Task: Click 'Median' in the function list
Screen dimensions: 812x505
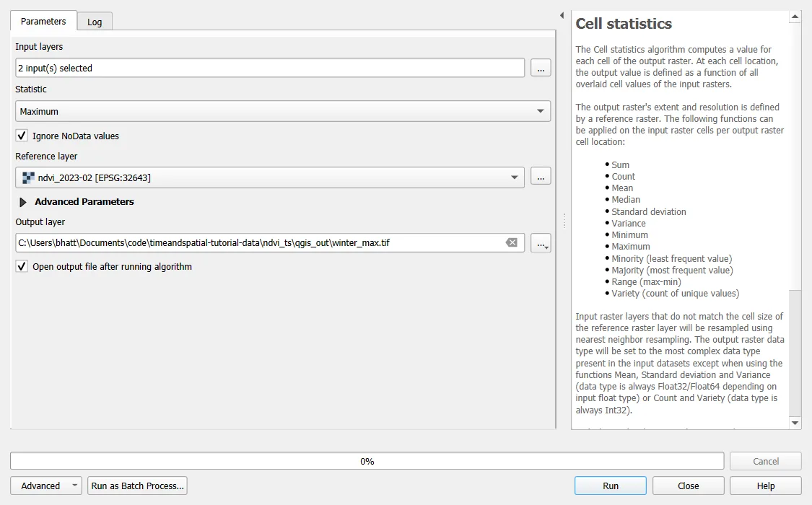Action: pos(626,200)
